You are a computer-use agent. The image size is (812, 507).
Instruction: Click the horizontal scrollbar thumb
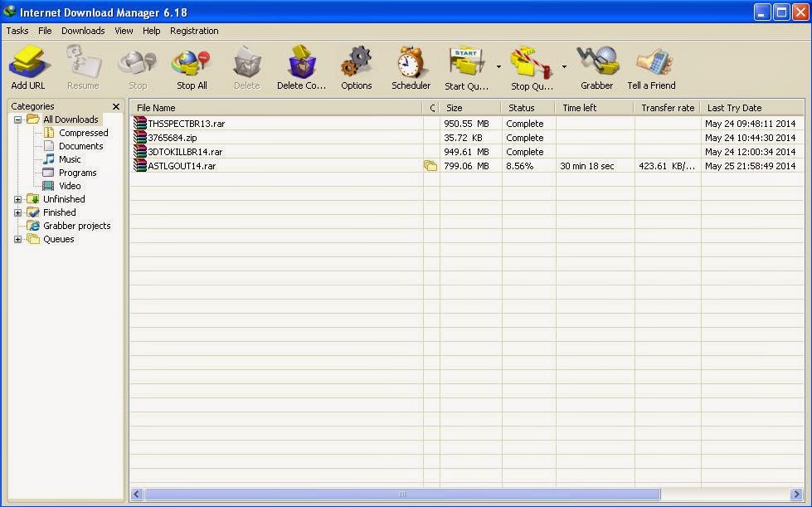(402, 494)
